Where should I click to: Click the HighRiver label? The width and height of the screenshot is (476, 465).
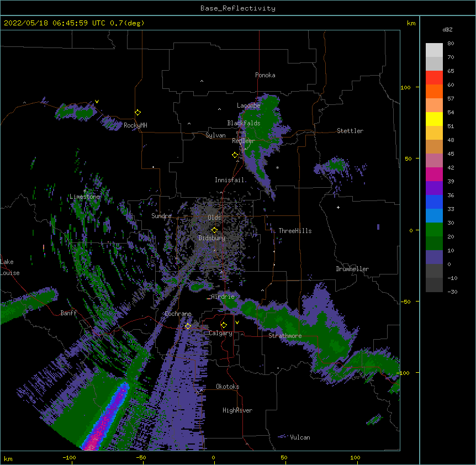coord(237,410)
